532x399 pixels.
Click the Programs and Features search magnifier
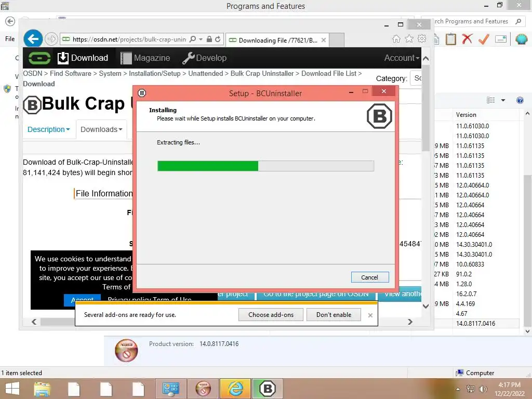tap(518, 21)
